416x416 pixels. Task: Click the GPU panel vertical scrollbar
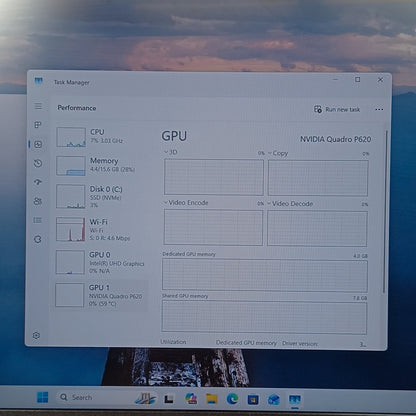tap(386, 212)
